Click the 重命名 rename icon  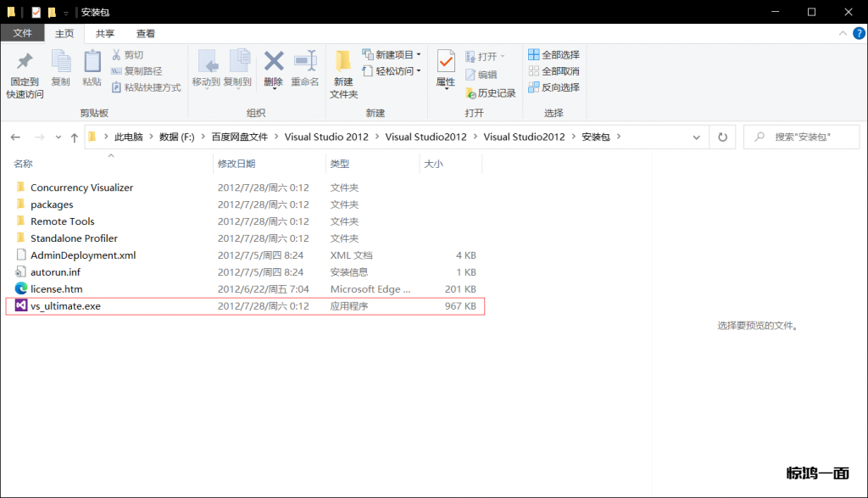pos(304,62)
